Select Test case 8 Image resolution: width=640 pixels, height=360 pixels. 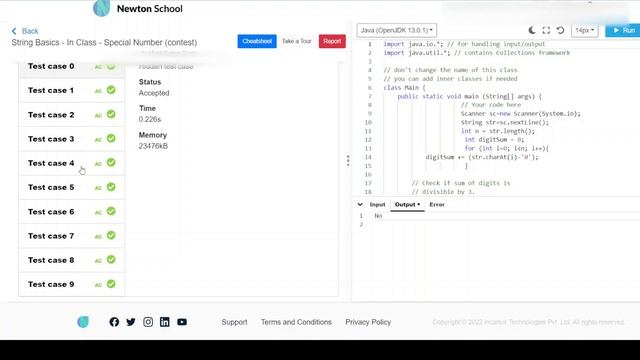point(71,260)
